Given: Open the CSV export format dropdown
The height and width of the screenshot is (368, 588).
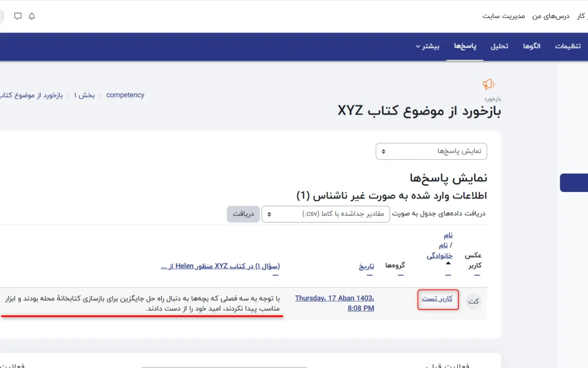Looking at the screenshot, I should [326, 214].
